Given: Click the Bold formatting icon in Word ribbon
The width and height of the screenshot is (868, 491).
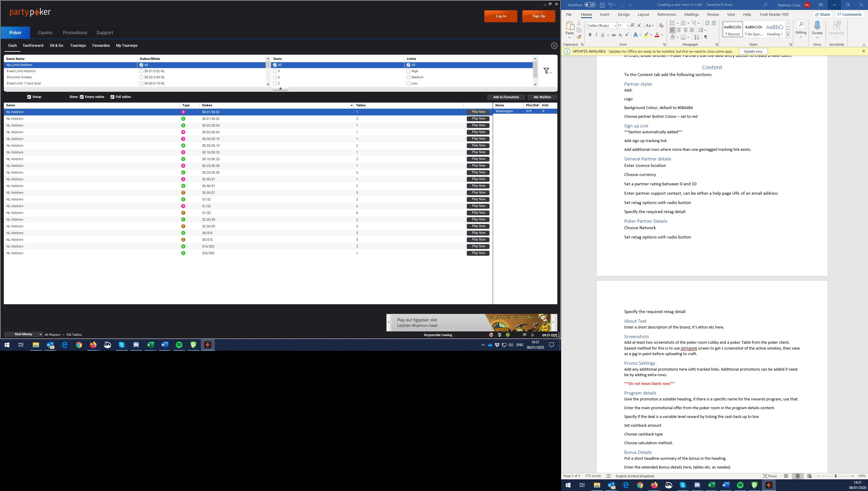Looking at the screenshot, I should pyautogui.click(x=590, y=35).
